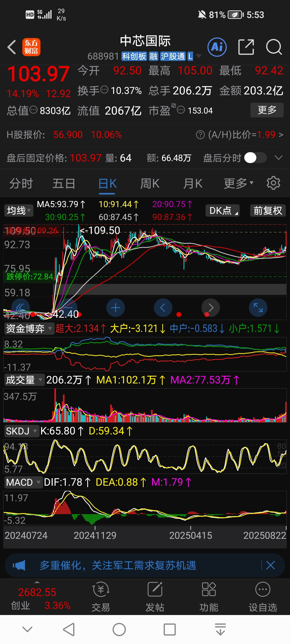The image size is (290, 644).
Task: Open the A/H ratio help question icon
Action: coord(200,135)
